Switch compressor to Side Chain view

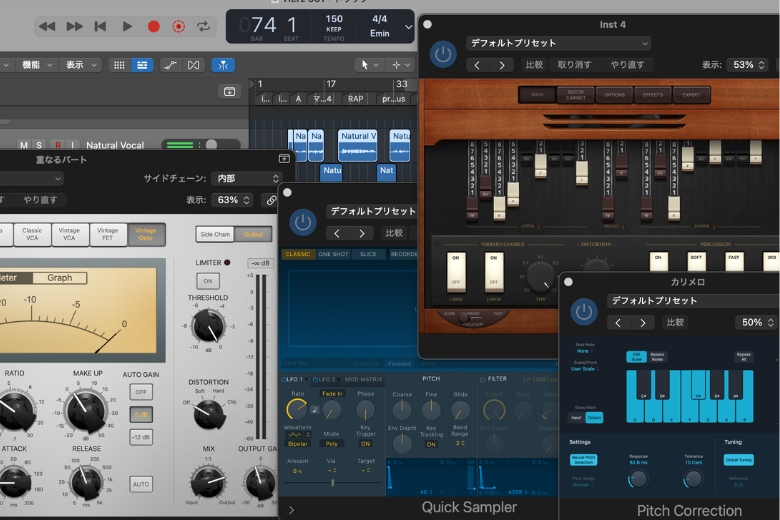click(x=215, y=234)
